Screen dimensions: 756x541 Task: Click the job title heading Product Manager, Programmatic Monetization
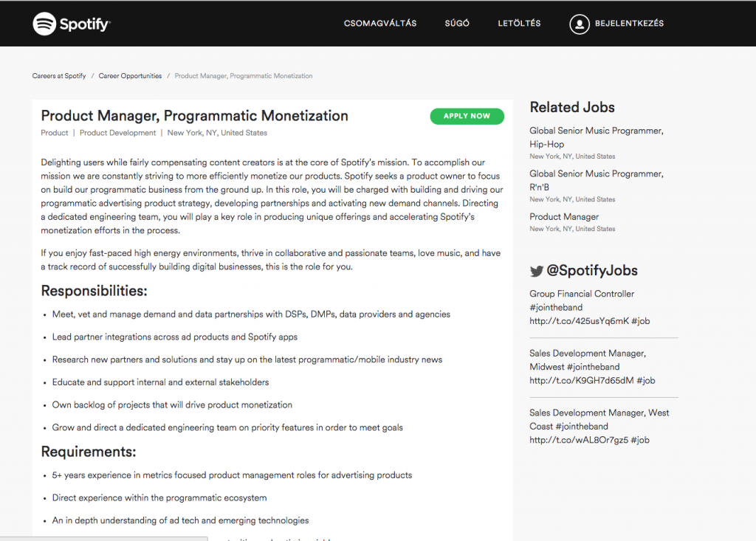(x=194, y=116)
